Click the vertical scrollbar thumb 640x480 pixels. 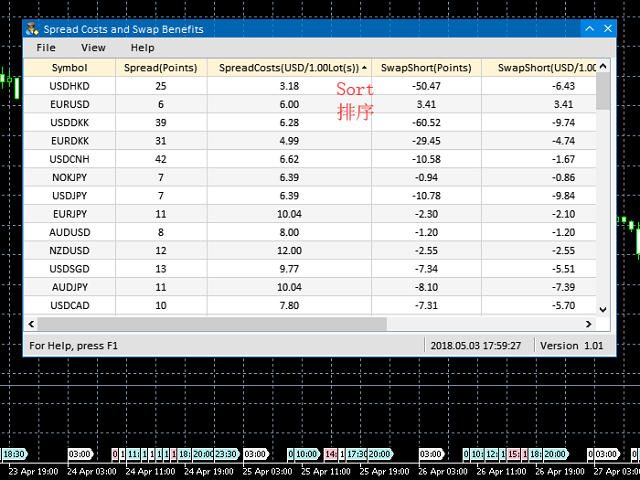(603, 92)
